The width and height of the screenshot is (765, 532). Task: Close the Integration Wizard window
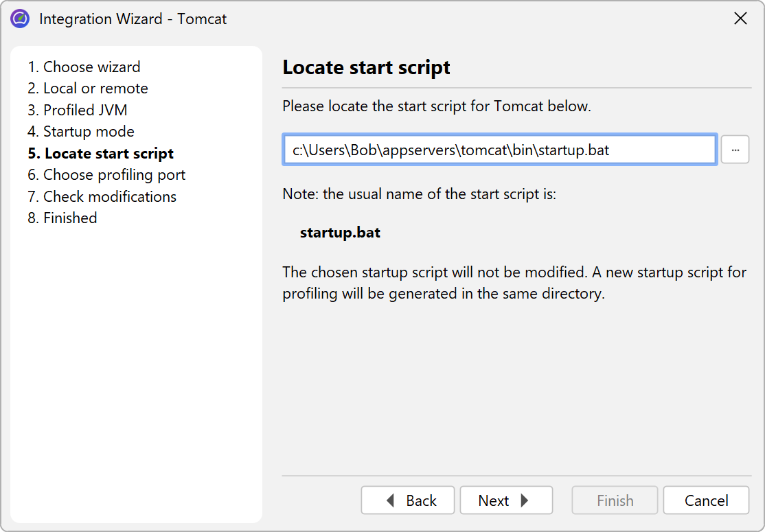click(x=740, y=19)
